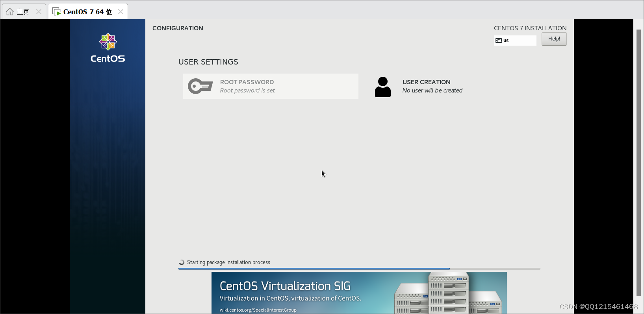This screenshot has width=644, height=314.
Task: Click the spinner icon beside the installation status
Action: point(182,262)
